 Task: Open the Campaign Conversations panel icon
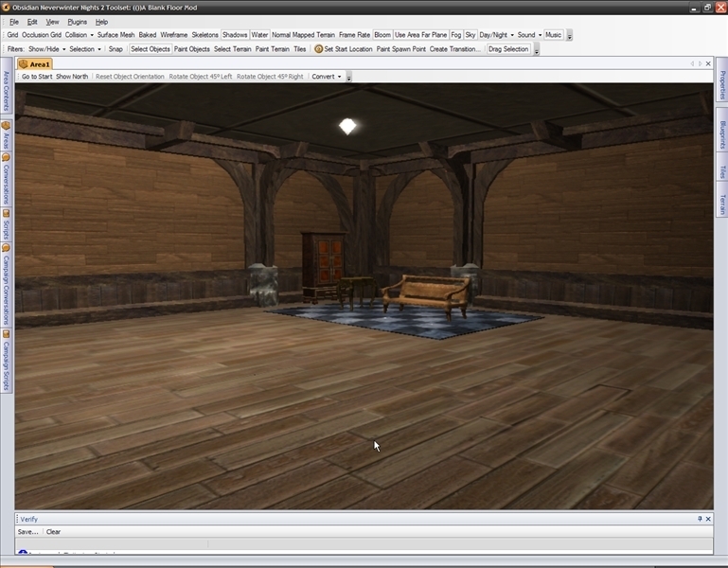point(6,248)
